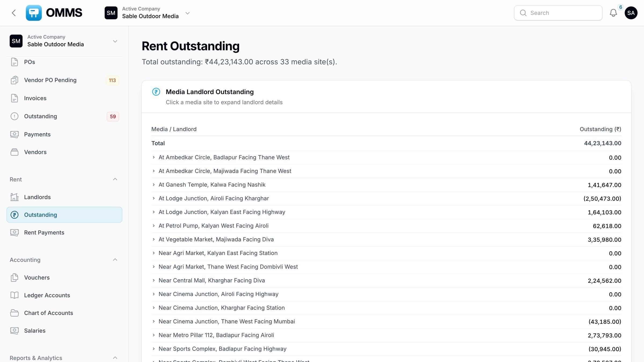Click the 113 pending badge
This screenshot has width=644, height=362.
pos(112,80)
